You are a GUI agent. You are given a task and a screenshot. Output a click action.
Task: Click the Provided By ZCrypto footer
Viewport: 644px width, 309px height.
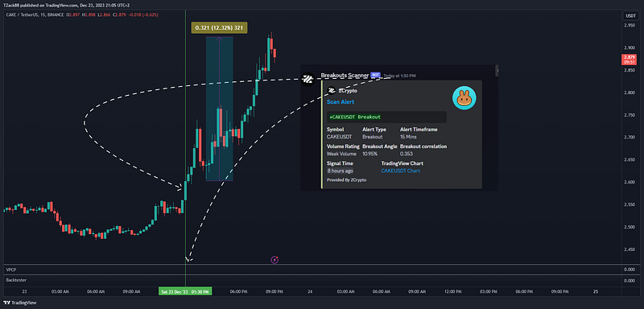(347, 179)
